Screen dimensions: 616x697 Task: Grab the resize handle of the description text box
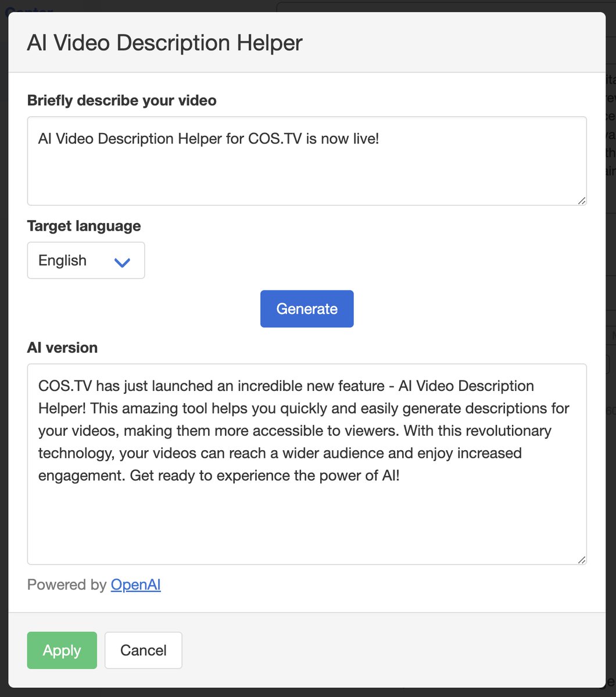(x=582, y=200)
